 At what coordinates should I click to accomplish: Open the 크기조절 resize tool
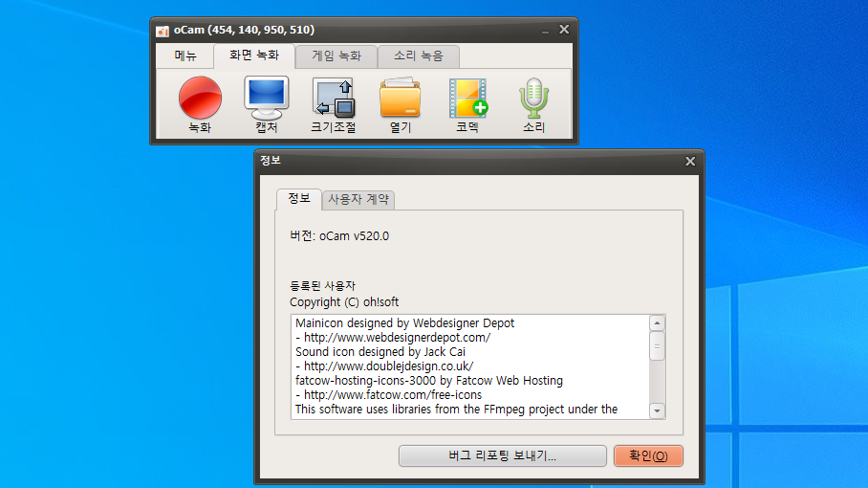pyautogui.click(x=334, y=104)
